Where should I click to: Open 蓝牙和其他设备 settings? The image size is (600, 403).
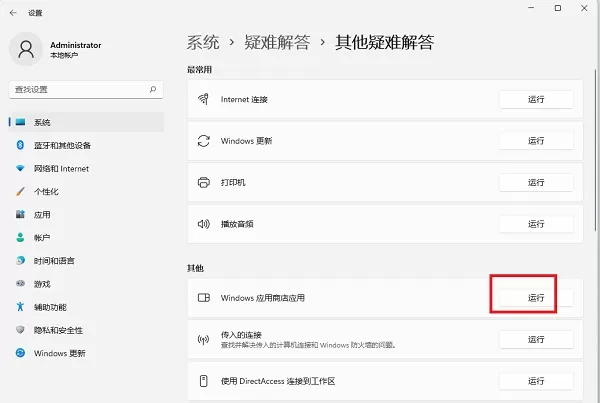click(86, 145)
